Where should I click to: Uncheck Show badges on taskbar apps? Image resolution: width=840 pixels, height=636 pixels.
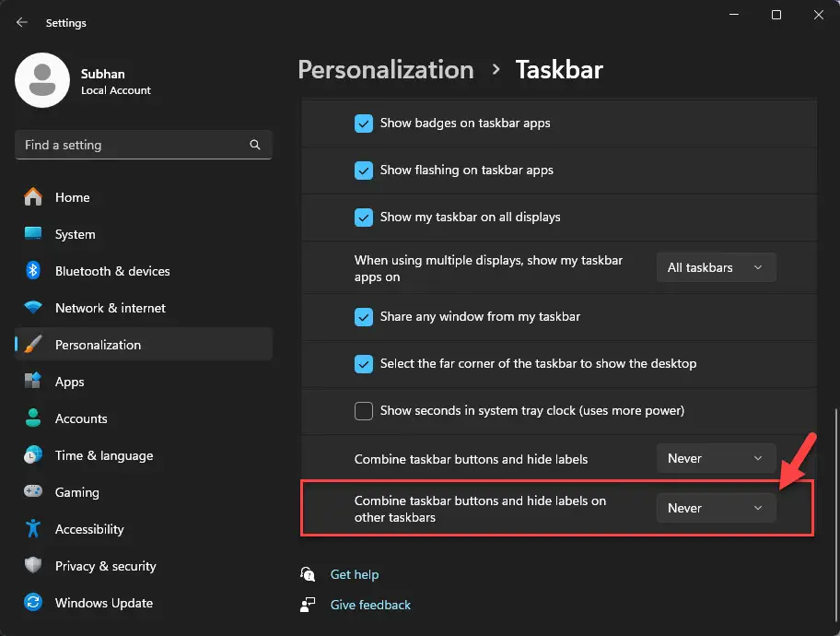coord(364,124)
